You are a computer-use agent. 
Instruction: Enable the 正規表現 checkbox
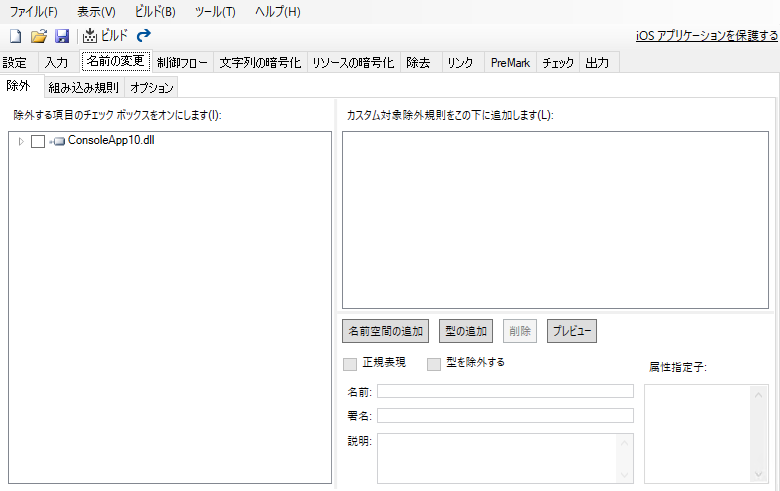coord(350,364)
